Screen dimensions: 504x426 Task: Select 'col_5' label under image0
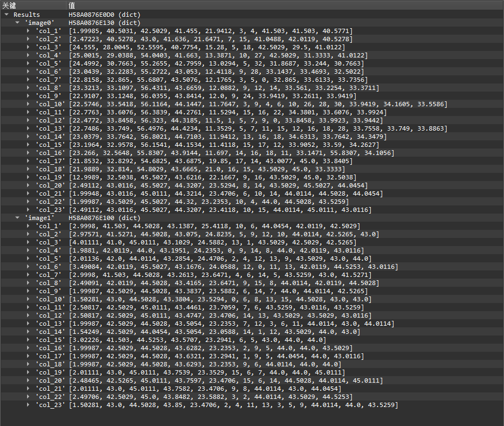(48, 63)
